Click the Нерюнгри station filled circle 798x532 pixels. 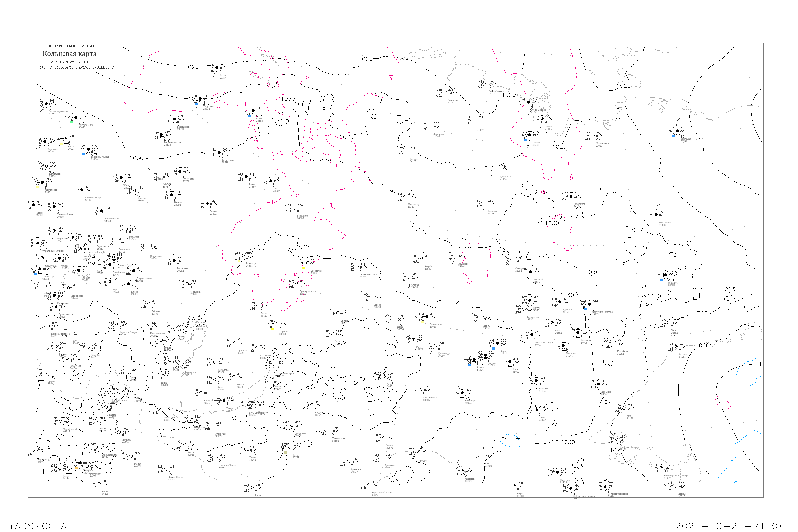pos(462,393)
